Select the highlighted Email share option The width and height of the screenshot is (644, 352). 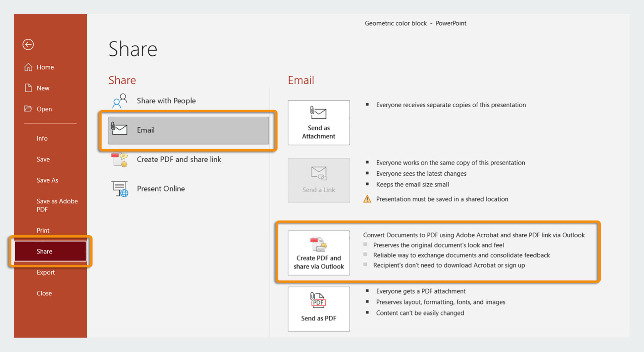coord(189,131)
